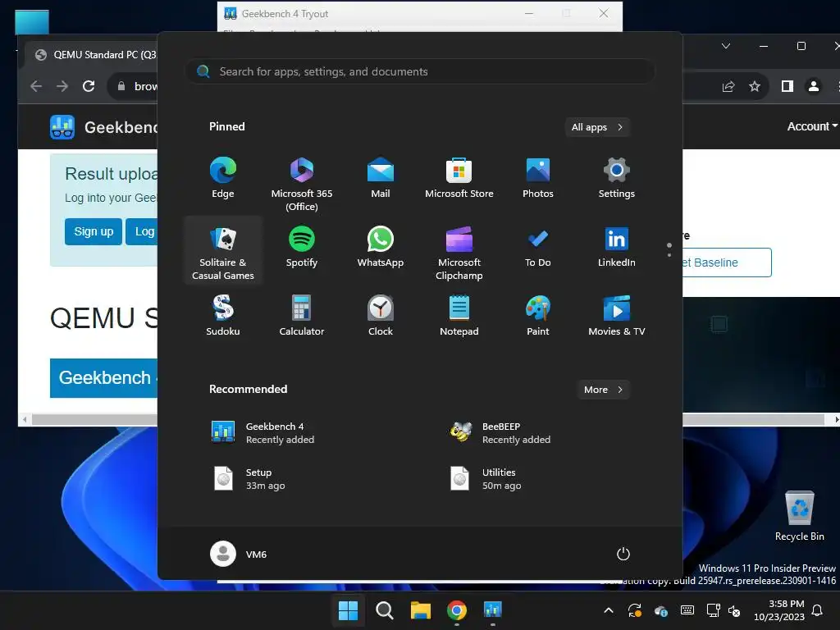
Task: Open Movies & TV app
Action: click(x=617, y=316)
